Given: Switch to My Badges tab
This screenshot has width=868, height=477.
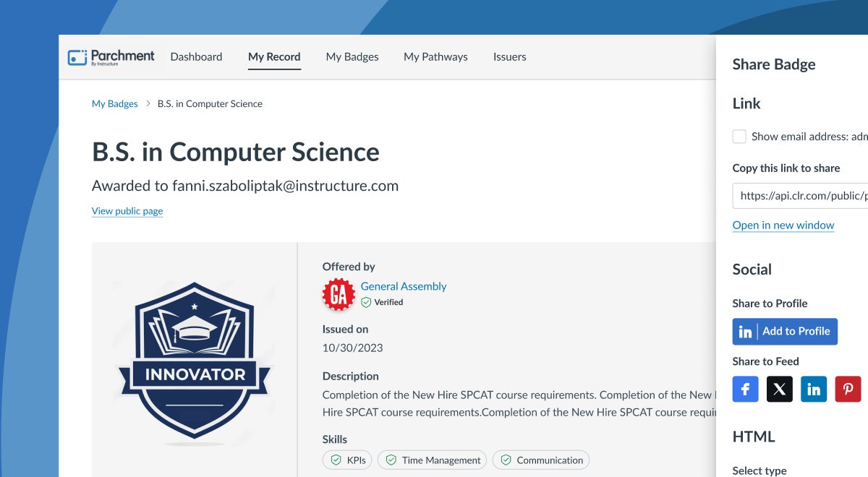Looking at the screenshot, I should tap(352, 57).
